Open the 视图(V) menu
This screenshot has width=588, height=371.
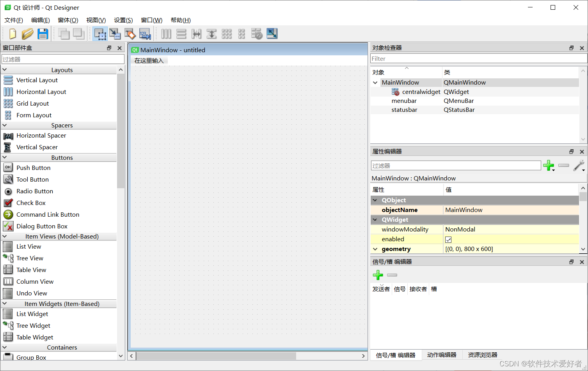96,20
